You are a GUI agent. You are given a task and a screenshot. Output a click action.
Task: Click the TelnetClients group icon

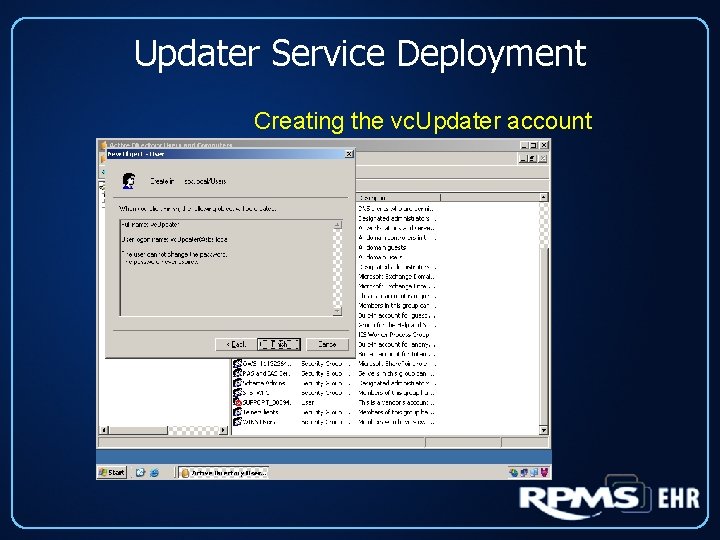coord(237,412)
